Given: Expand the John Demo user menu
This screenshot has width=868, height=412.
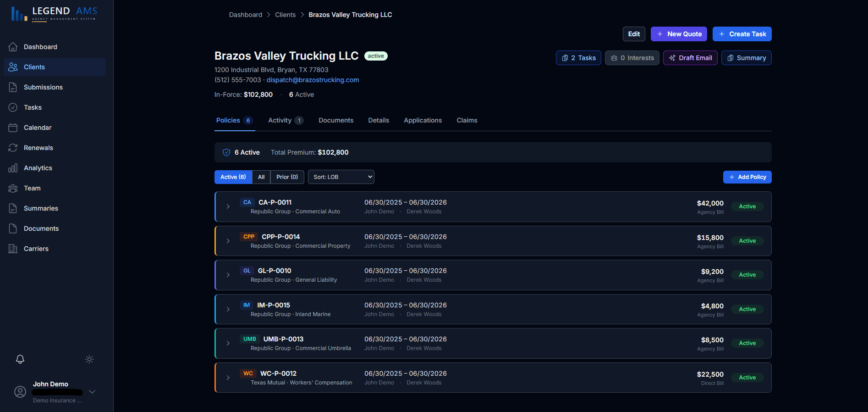Looking at the screenshot, I should pos(92,392).
